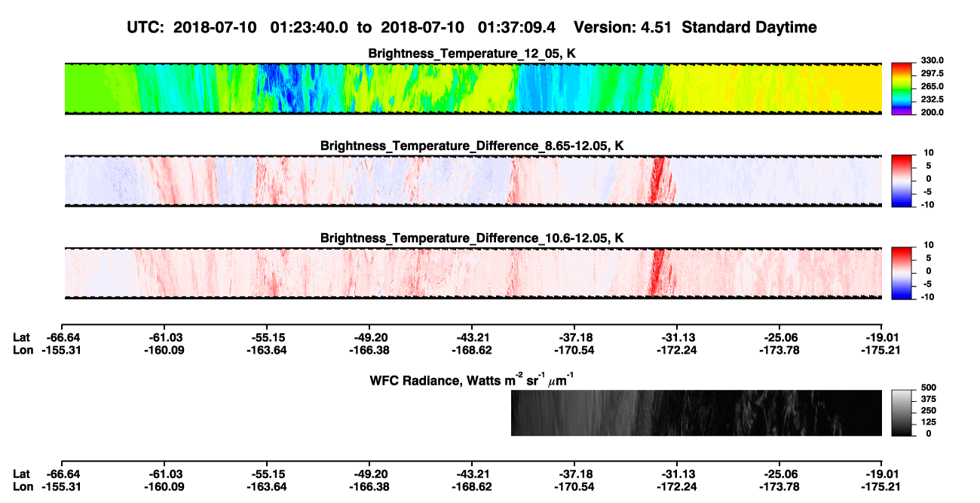Click latitude -25.06 on the axis below the temperature panels

coord(779,337)
